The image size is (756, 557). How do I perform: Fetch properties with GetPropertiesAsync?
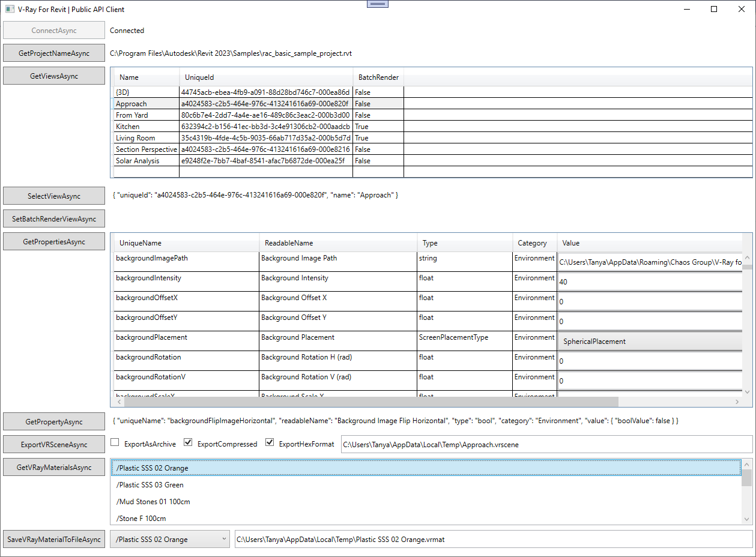(54, 242)
